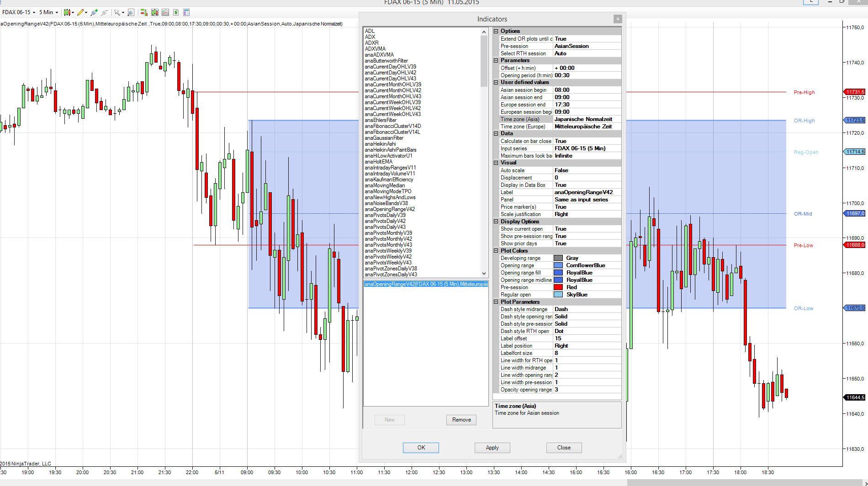
Task: Collapse the Options property section
Action: [496, 31]
